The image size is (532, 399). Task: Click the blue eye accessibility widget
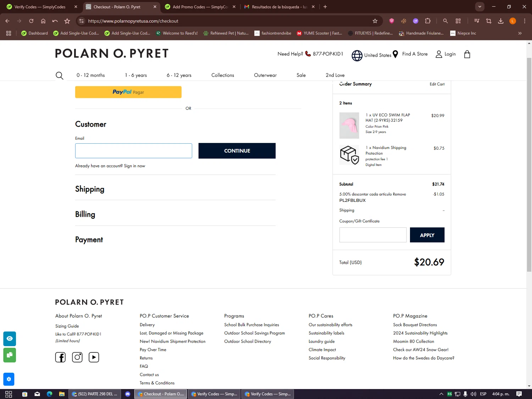[10, 339]
